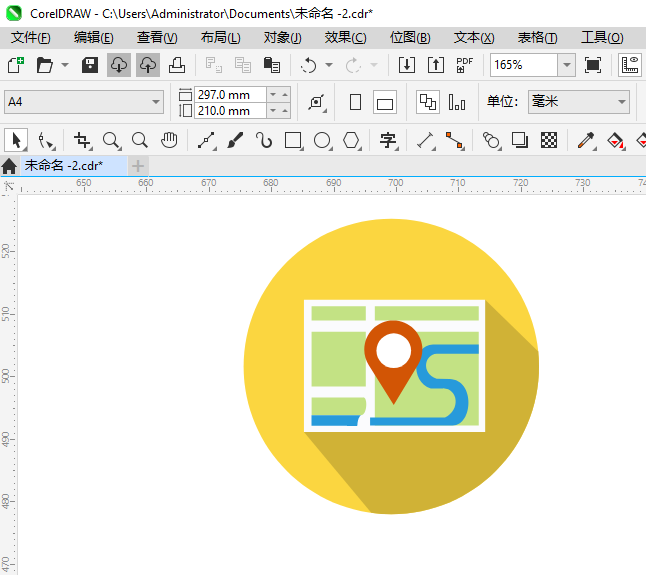The height and width of the screenshot is (575, 646).
Task: Add a new document with the plus tab
Action: (138, 166)
